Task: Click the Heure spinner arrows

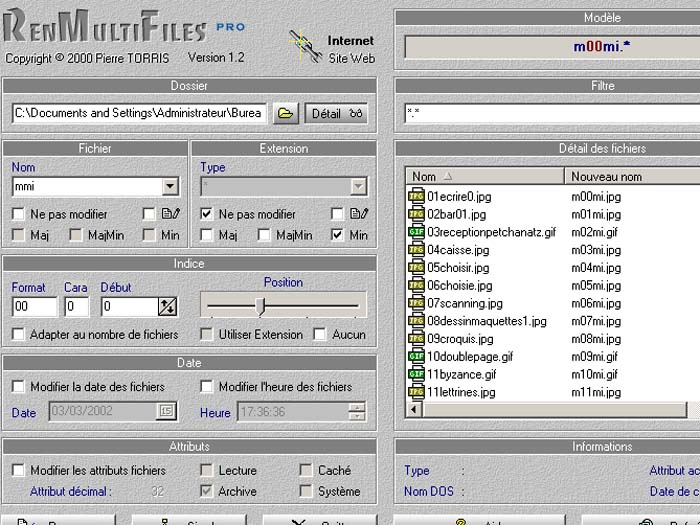Action: pyautogui.click(x=357, y=412)
